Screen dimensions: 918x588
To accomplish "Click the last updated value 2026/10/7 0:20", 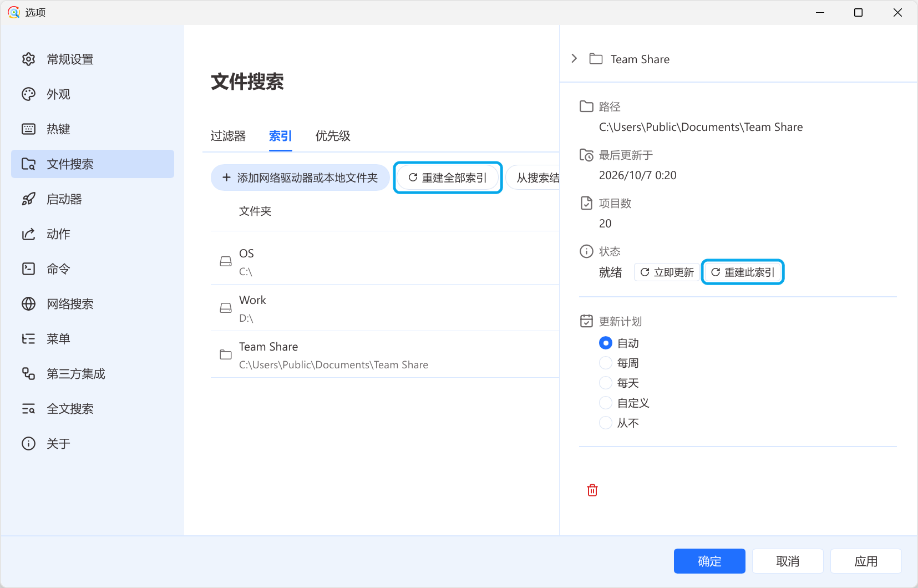I will (x=638, y=175).
